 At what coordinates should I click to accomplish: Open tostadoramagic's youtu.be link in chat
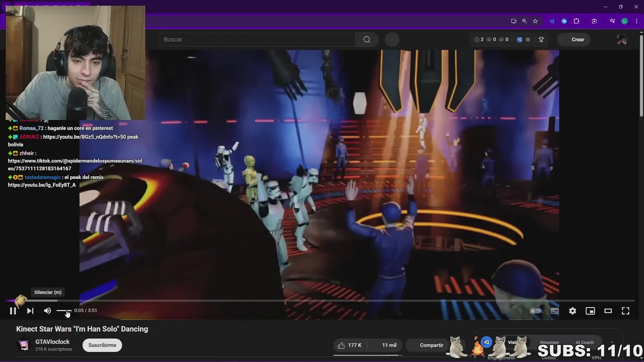pyautogui.click(x=42, y=185)
